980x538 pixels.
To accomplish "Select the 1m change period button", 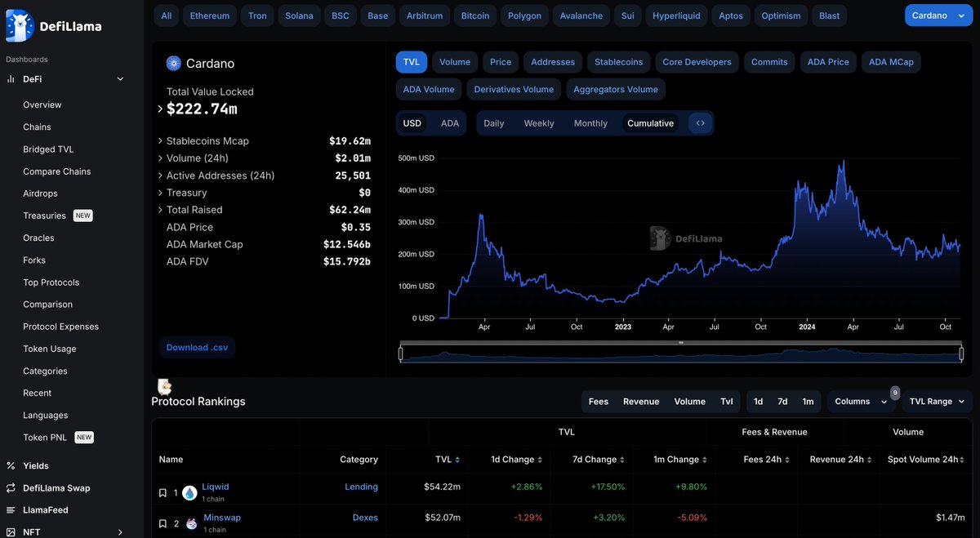I will [808, 402].
